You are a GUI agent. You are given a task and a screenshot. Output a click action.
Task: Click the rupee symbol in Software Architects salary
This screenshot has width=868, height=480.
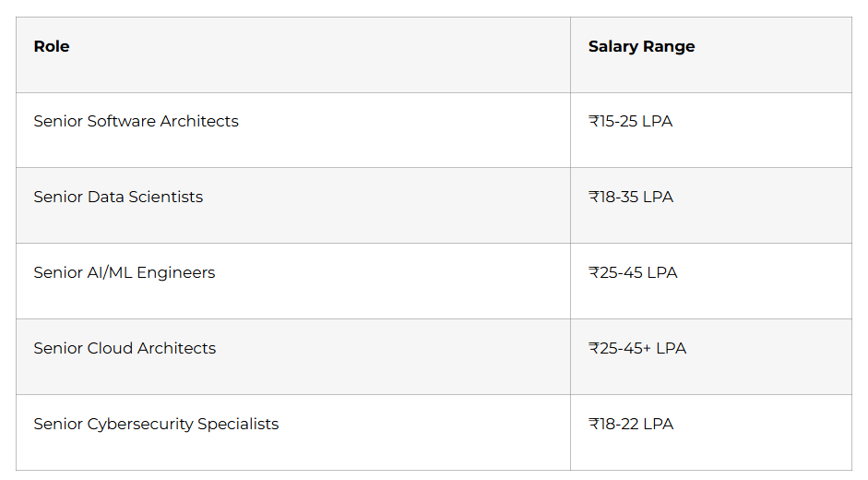tap(593, 121)
